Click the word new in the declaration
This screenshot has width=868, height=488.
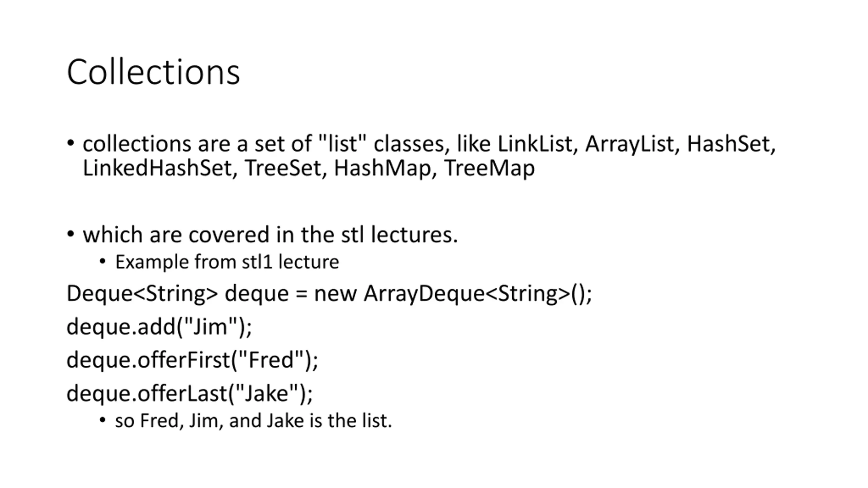pyautogui.click(x=335, y=293)
